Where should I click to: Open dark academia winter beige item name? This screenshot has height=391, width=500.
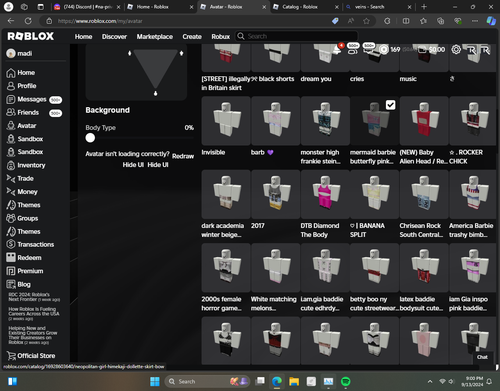[x=222, y=230]
